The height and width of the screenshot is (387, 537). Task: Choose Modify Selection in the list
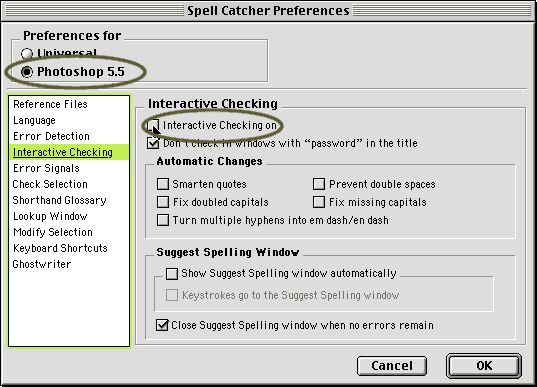click(69, 232)
